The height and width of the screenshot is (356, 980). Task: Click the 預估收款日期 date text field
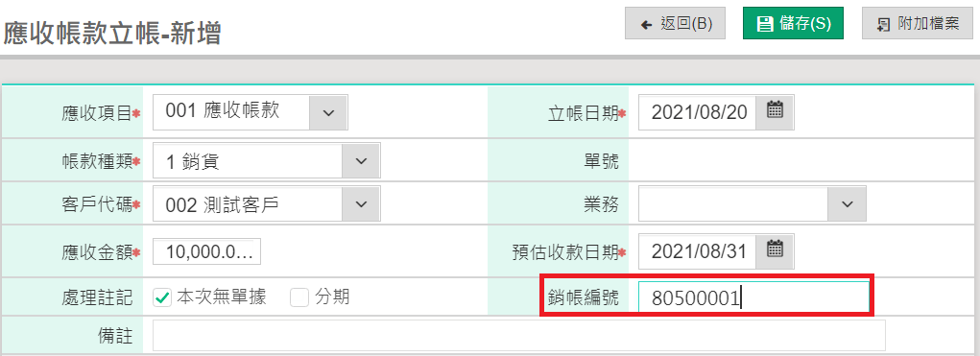(698, 251)
